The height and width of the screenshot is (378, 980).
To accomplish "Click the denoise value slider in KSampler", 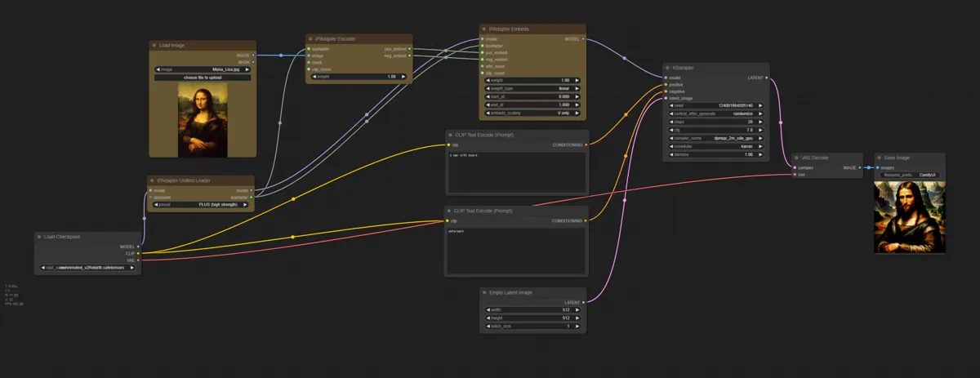I will [x=716, y=154].
